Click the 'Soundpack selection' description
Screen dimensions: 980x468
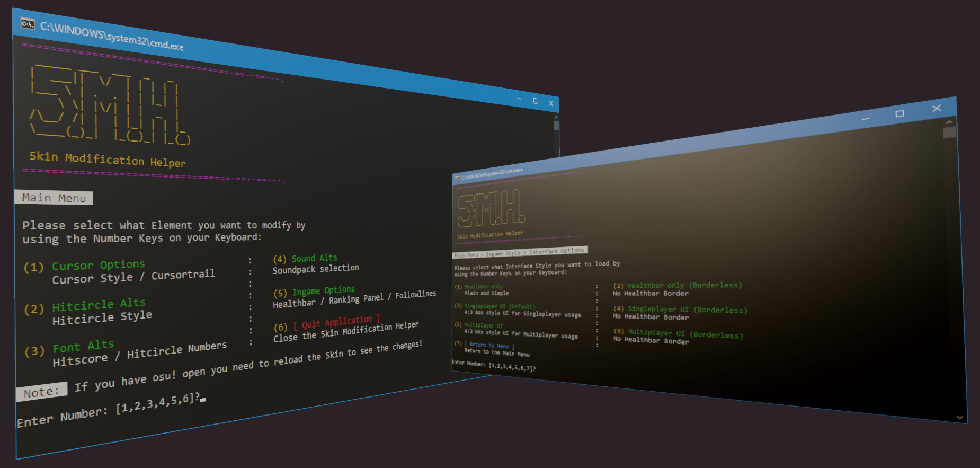coord(316,269)
